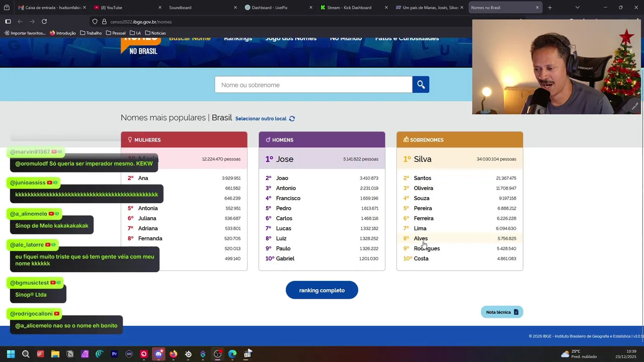Open the Trabalho bookmarks folder
Screen dimensions: 644x362
tap(91, 33)
